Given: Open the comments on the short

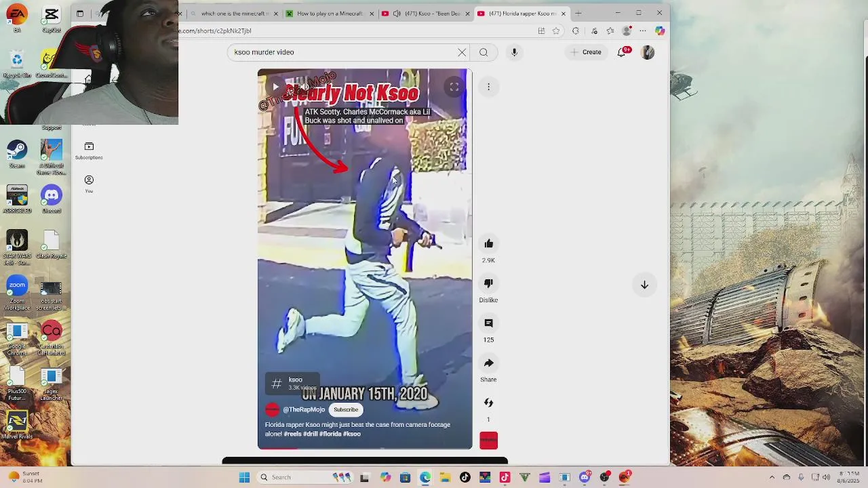Looking at the screenshot, I should click(488, 323).
